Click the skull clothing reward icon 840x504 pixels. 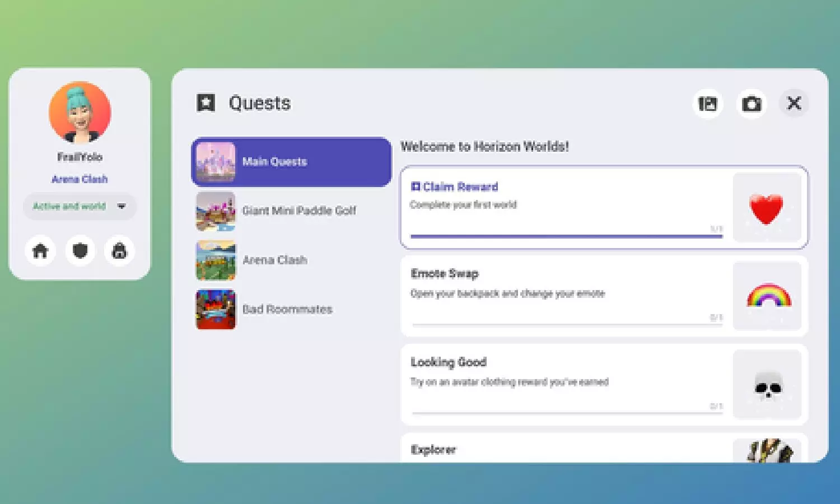click(x=768, y=385)
